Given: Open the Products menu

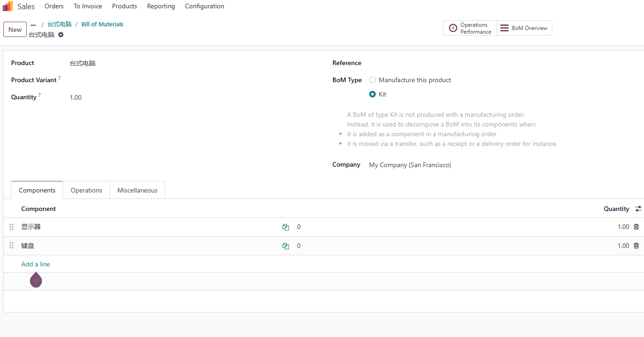Looking at the screenshot, I should point(124,6).
